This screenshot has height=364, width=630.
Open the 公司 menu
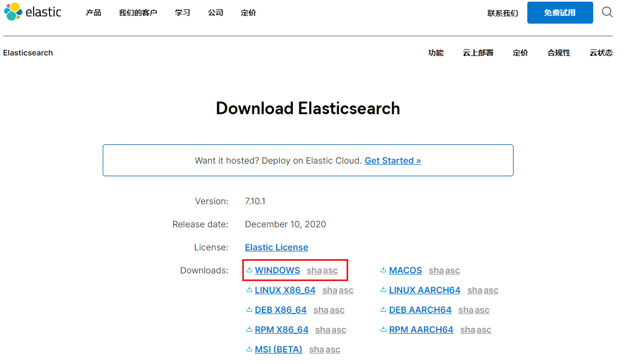tap(215, 13)
